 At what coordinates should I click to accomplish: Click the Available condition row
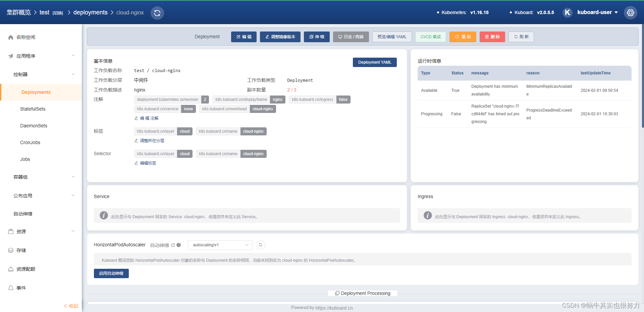tap(524, 90)
